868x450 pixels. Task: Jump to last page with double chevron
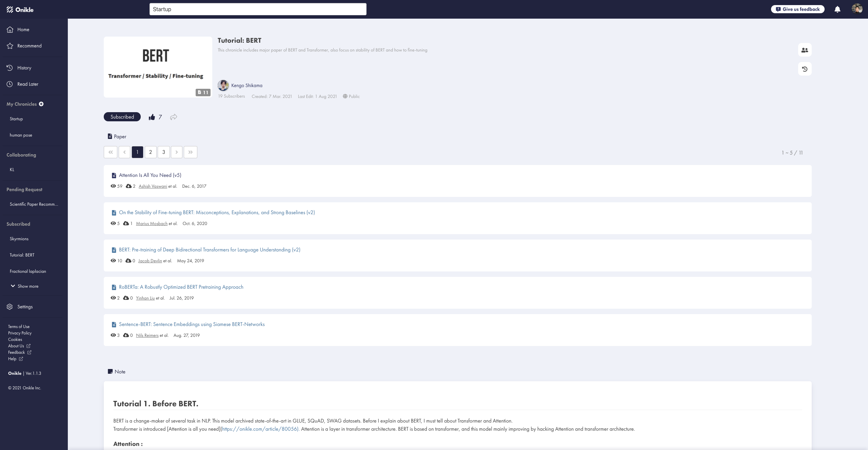coord(190,152)
